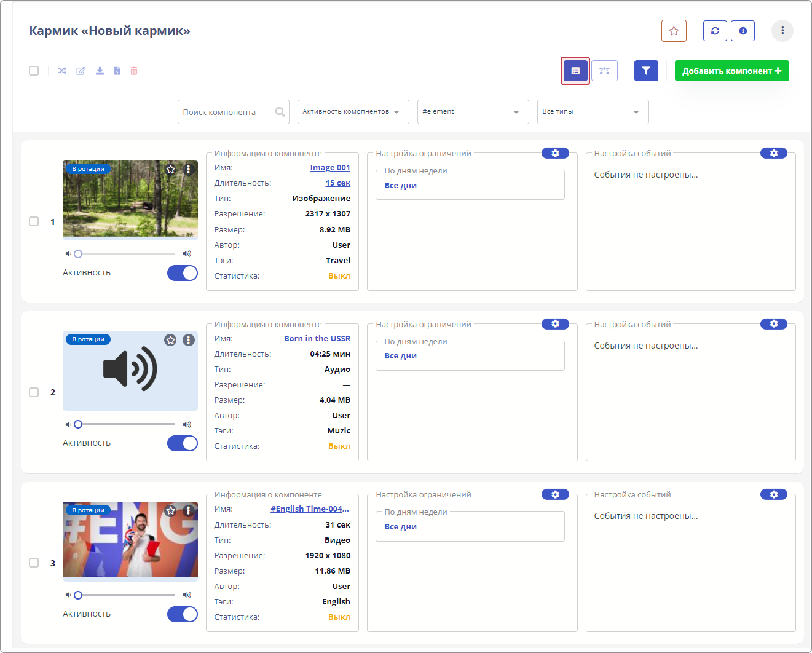Click the red trash delete icon
This screenshot has width=812, height=653.
tap(134, 71)
